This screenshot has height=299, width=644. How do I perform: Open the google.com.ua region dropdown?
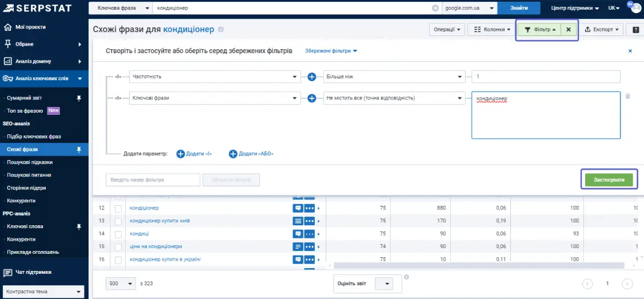[x=470, y=8]
